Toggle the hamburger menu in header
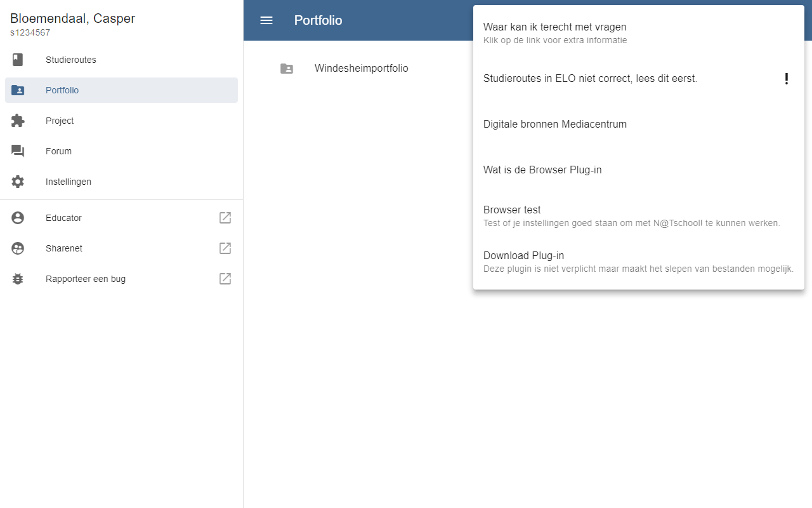The width and height of the screenshot is (812, 508). pos(266,20)
